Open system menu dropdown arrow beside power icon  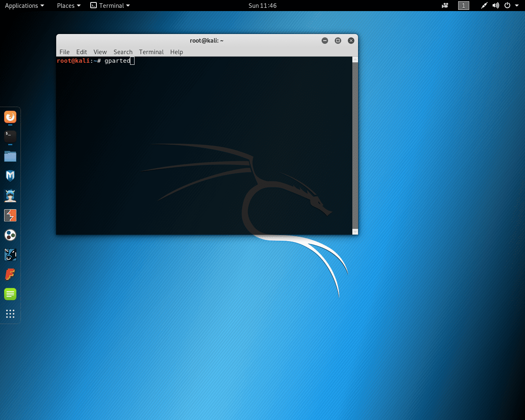[517, 6]
